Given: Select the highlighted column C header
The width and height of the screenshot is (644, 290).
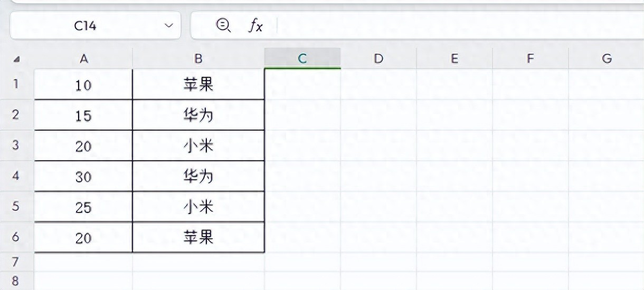Looking at the screenshot, I should click(302, 59).
